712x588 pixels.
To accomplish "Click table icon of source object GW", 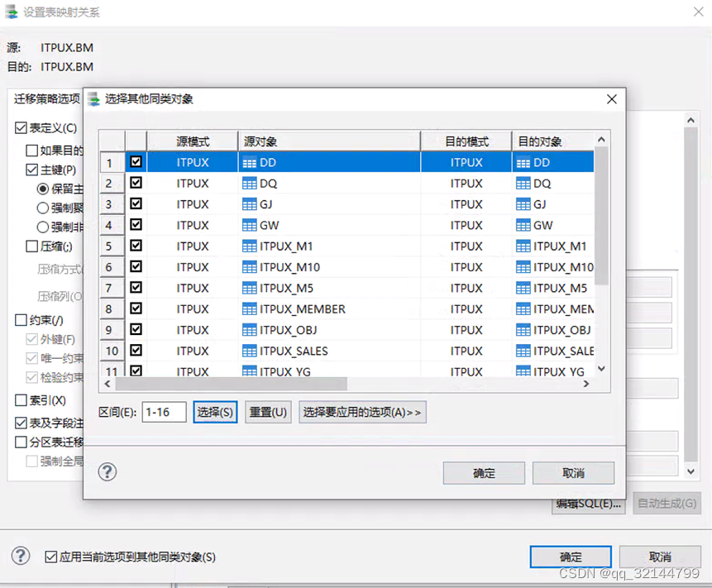I will (249, 225).
